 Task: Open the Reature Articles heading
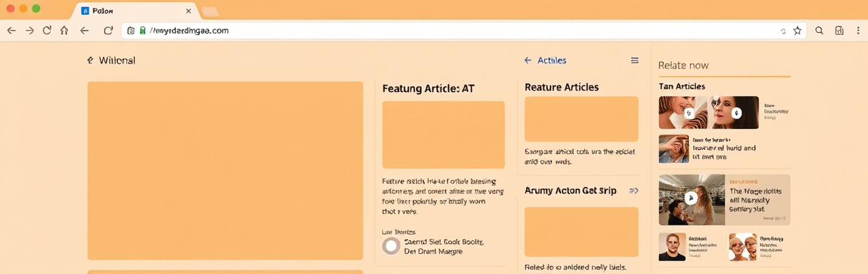point(562,87)
